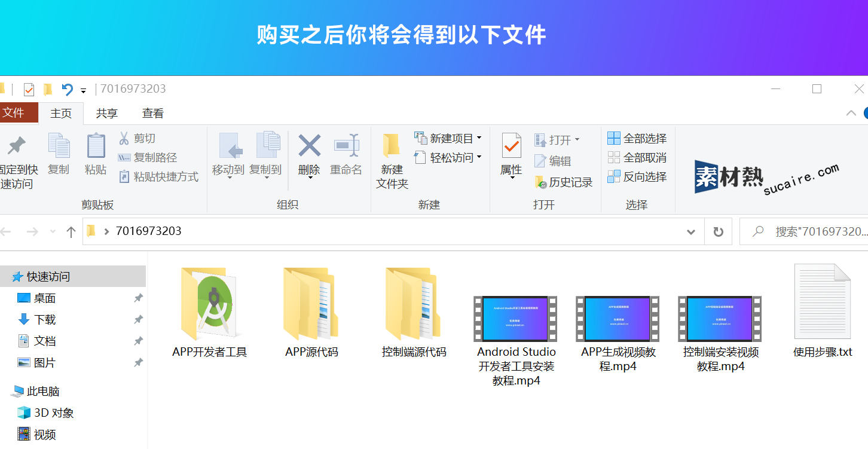868x449 pixels.
Task: Switch to the View (查看) tab
Action: (153, 113)
